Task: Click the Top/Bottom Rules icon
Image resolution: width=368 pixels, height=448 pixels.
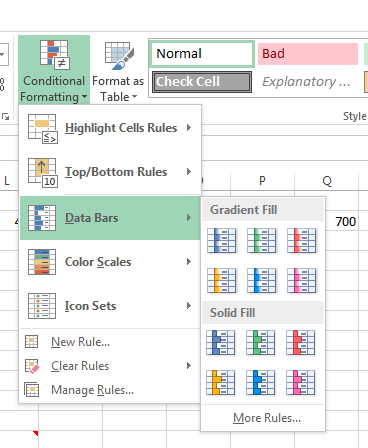Action: coord(43,173)
